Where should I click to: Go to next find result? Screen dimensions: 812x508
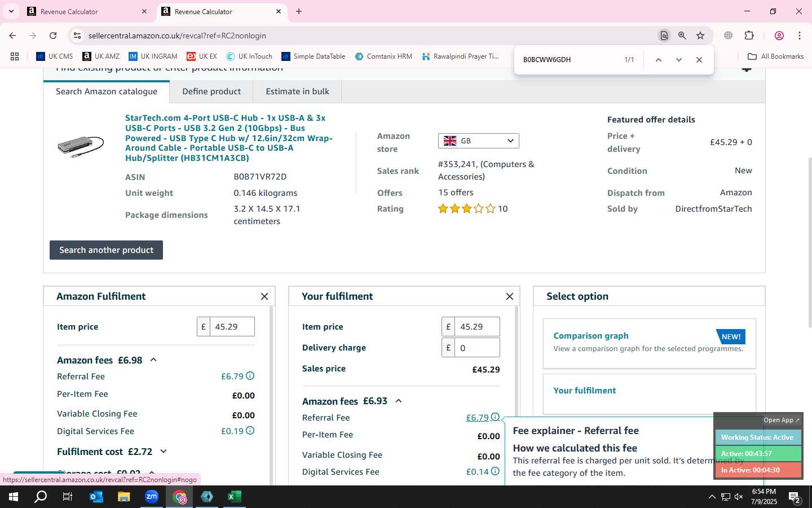click(x=679, y=60)
